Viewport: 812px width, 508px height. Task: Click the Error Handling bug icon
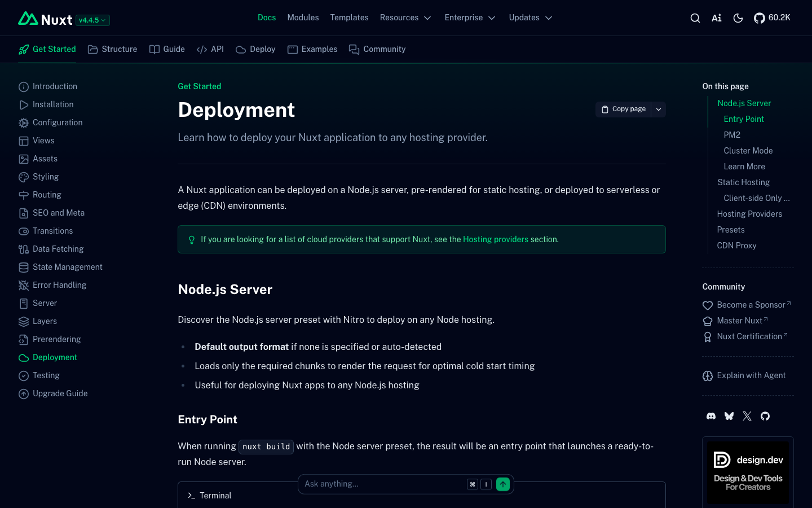point(24,286)
